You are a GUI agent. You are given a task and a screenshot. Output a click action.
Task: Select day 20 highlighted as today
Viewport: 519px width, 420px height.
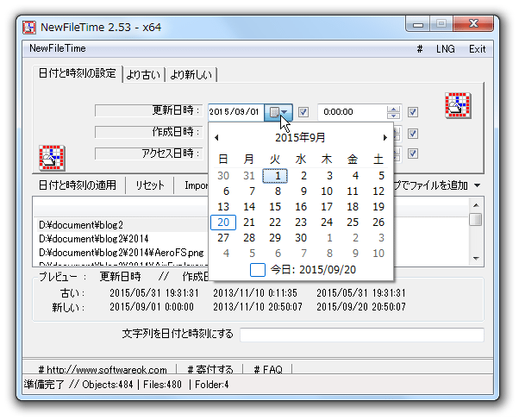[223, 223]
